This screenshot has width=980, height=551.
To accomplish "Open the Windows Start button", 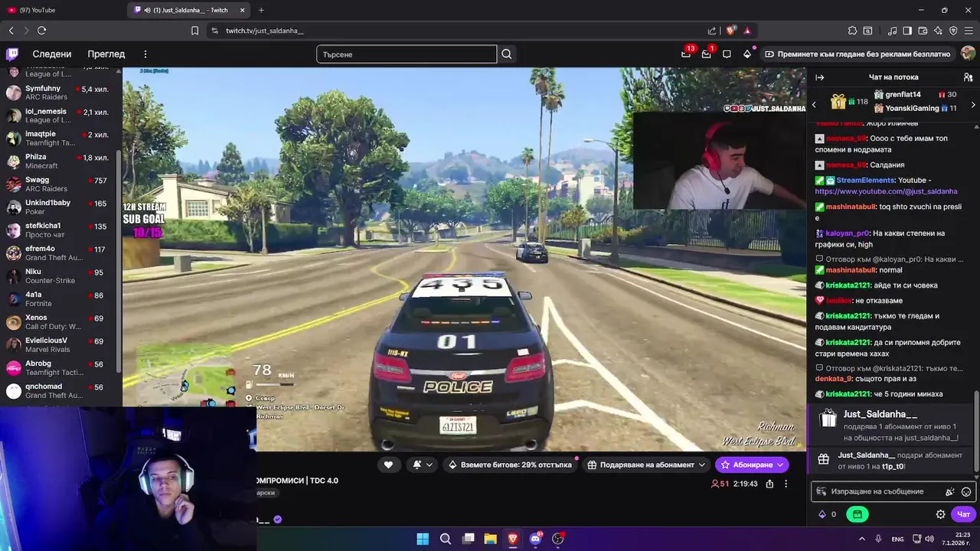I will point(423,539).
